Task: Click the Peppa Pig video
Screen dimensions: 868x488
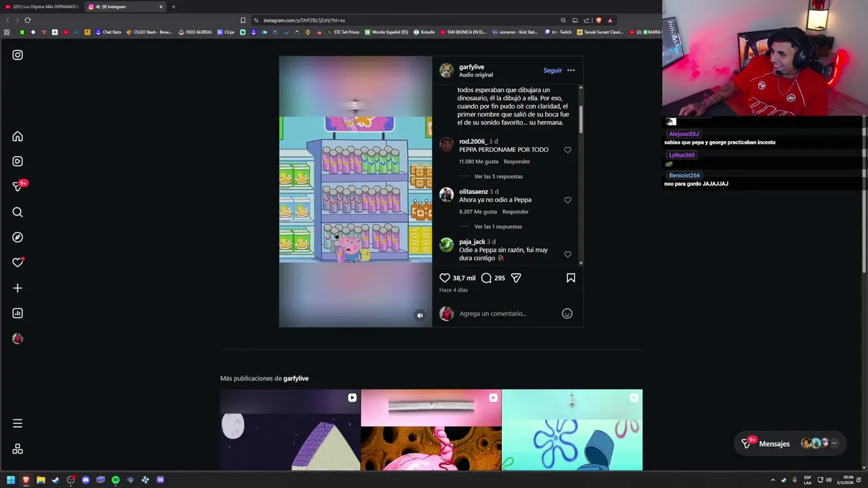Action: click(x=355, y=192)
